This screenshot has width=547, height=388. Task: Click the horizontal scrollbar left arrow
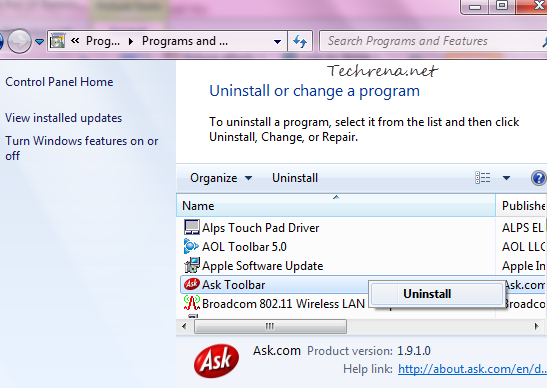click(x=184, y=327)
